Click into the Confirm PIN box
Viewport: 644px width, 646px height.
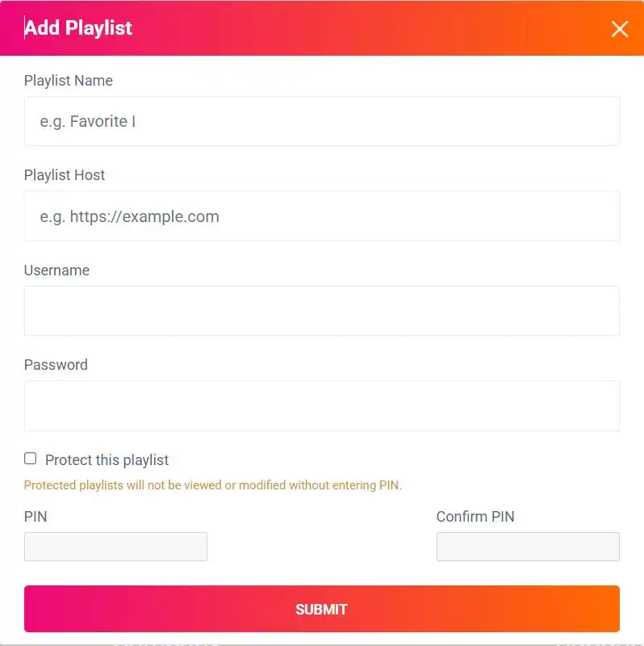point(528,546)
